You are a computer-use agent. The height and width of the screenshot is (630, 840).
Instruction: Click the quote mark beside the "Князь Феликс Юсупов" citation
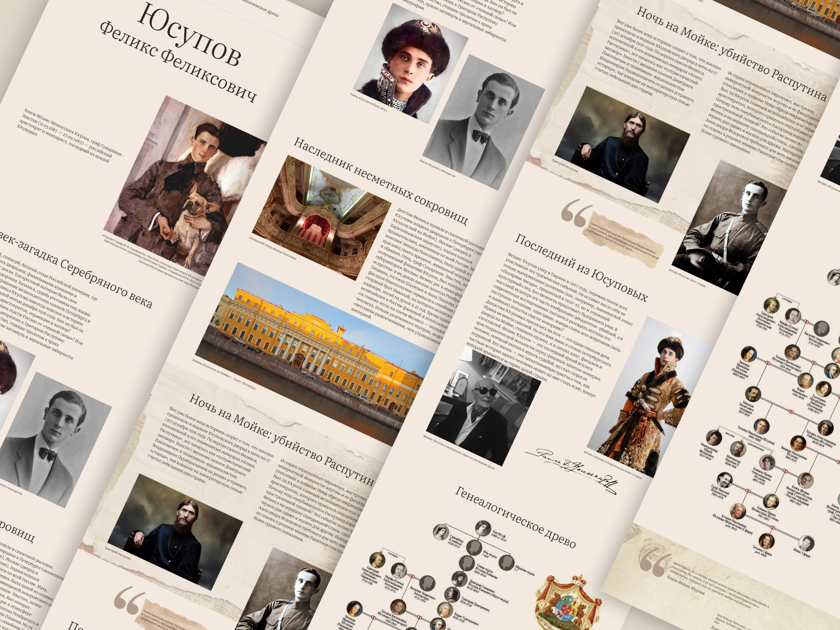[x=655, y=562]
